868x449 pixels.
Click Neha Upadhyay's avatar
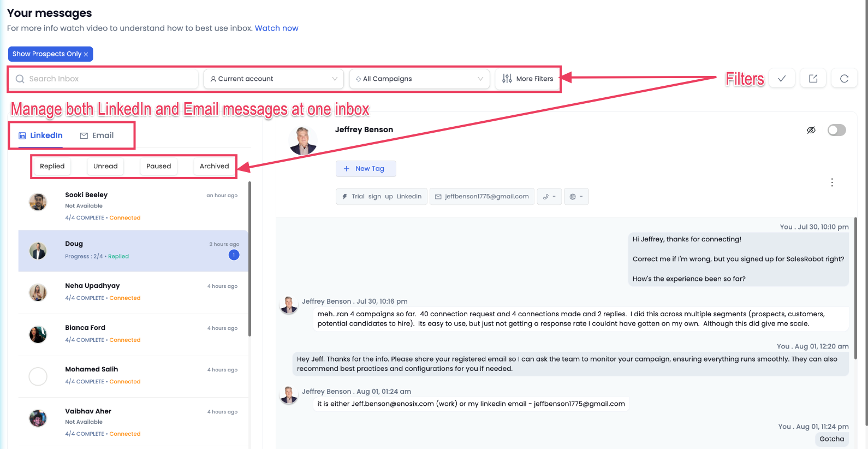click(38, 292)
